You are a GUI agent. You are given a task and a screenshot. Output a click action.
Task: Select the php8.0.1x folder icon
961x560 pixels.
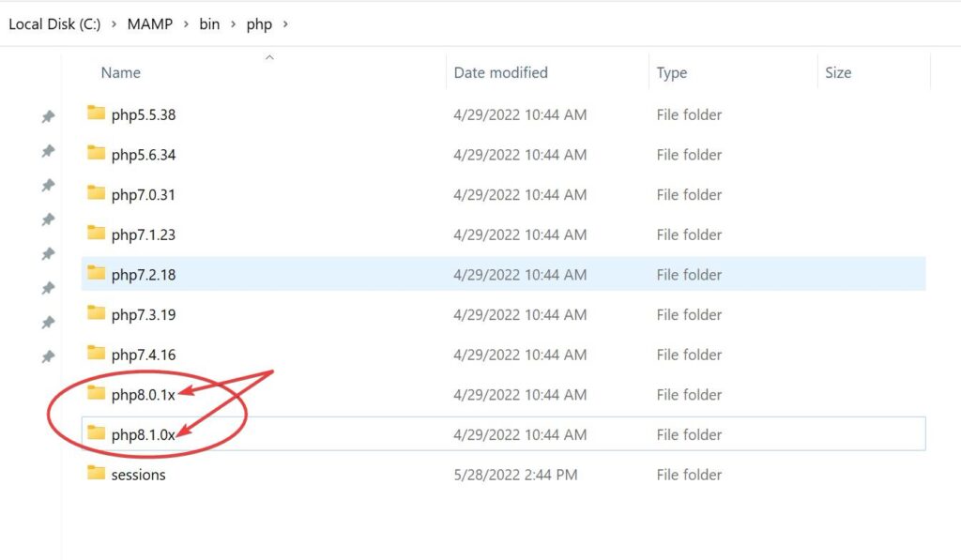96,393
